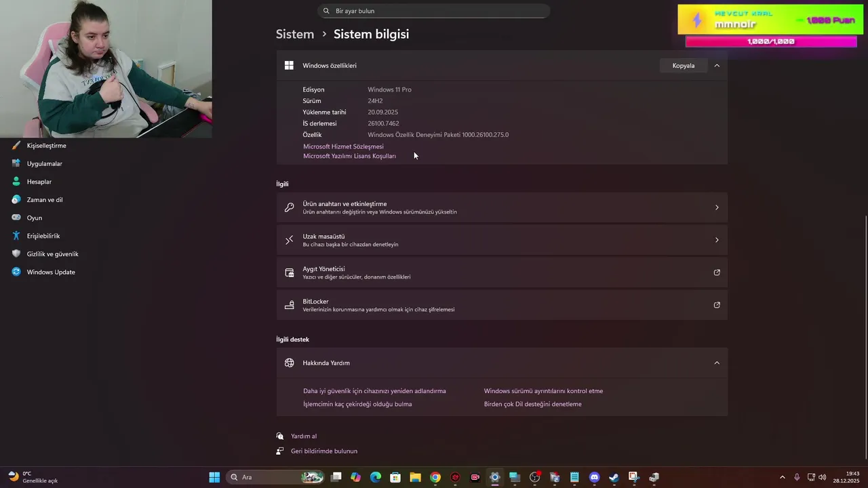Click the volume speaker tray icon
The width and height of the screenshot is (868, 488).
pos(823,477)
